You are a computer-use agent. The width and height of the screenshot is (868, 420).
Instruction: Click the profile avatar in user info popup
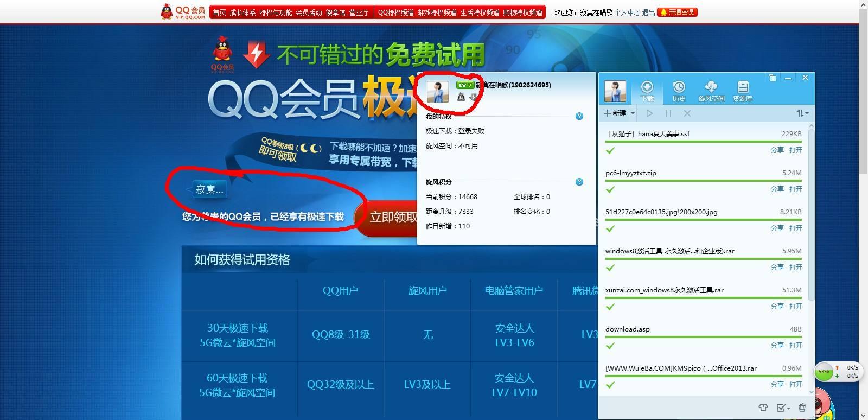[438, 92]
